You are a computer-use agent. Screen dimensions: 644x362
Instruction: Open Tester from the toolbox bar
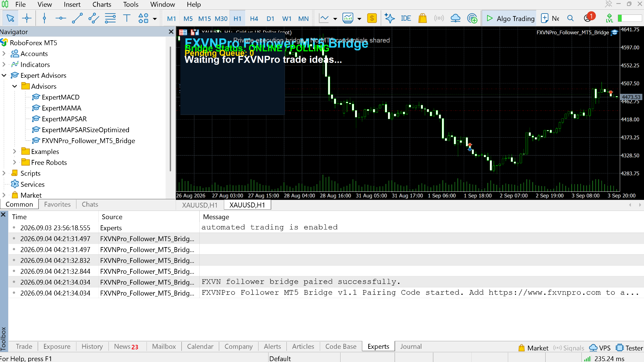point(630,348)
